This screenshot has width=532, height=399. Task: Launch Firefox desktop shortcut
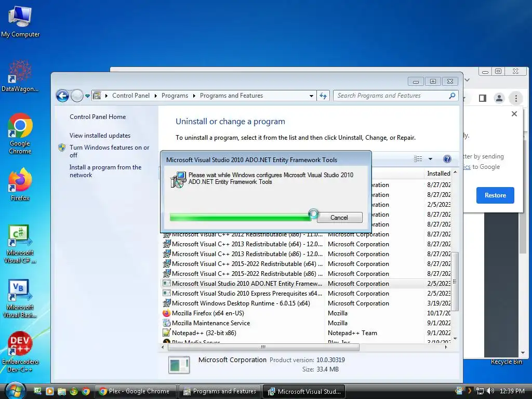[x=20, y=184]
